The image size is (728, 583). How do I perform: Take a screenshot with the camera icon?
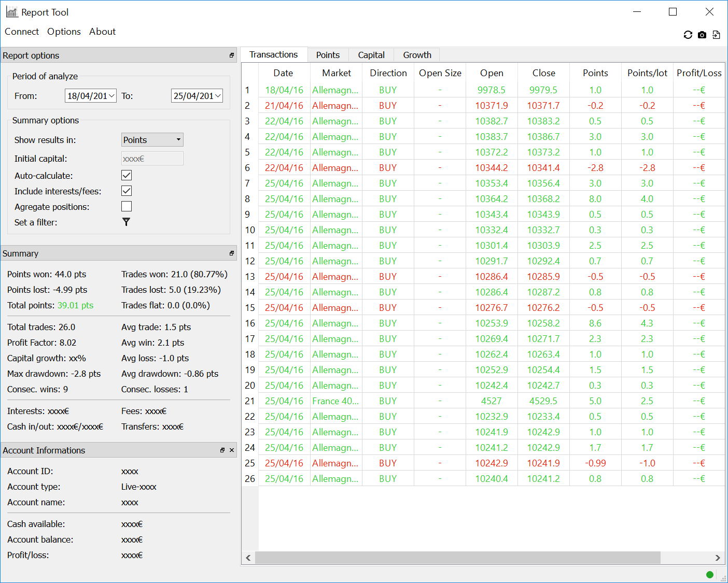(x=702, y=35)
